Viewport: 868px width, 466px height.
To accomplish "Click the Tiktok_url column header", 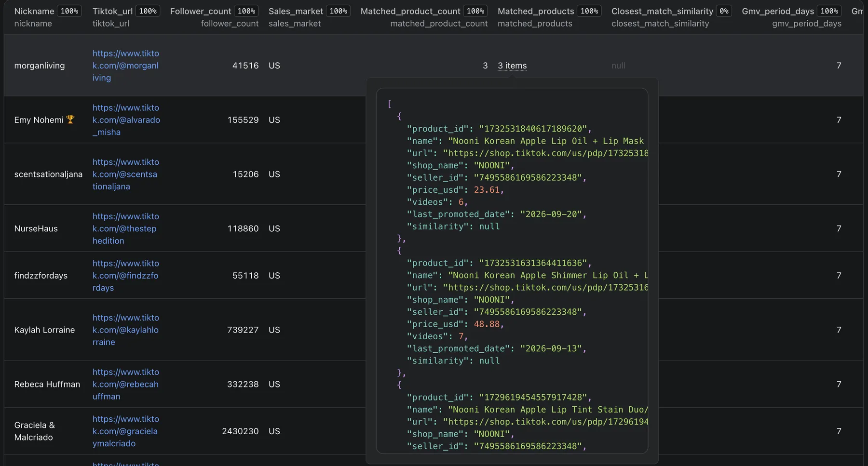I will (x=112, y=11).
